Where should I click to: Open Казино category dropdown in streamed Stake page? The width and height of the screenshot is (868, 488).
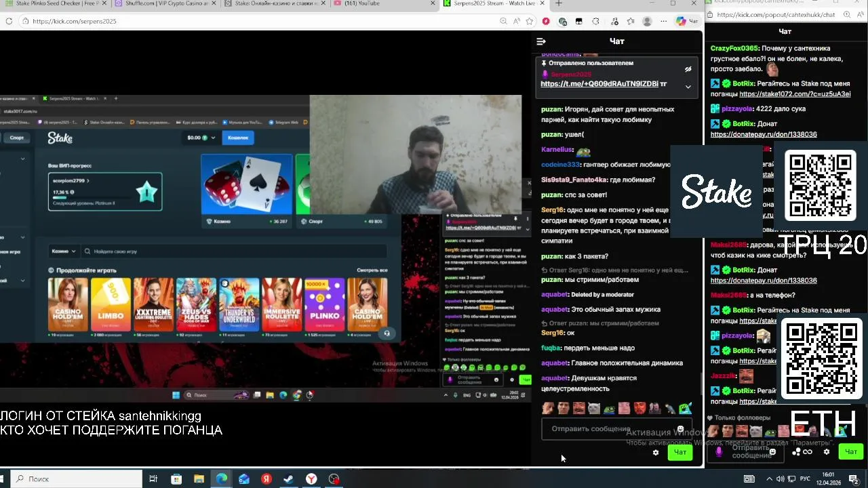(x=64, y=251)
